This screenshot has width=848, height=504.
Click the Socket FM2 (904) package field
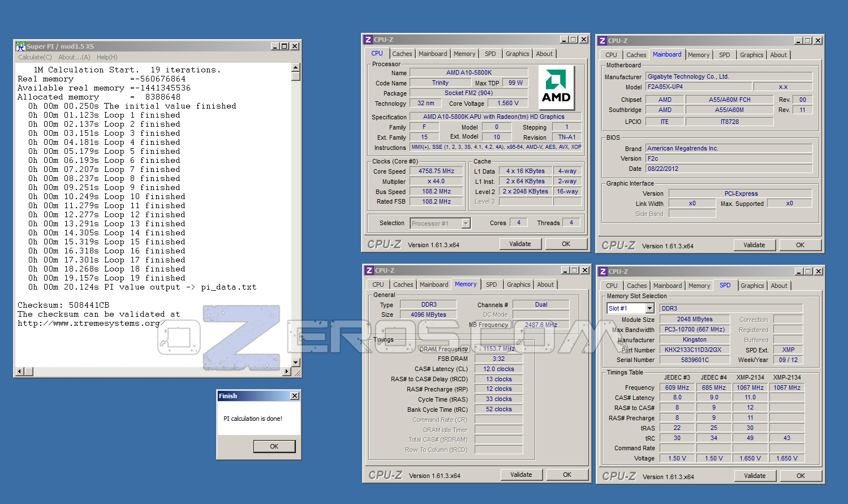469,93
